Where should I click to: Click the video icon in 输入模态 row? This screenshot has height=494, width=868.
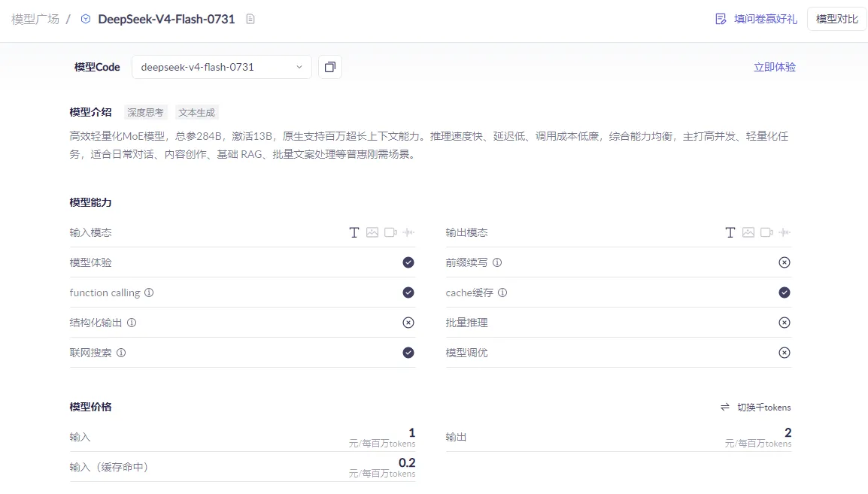pyautogui.click(x=391, y=232)
